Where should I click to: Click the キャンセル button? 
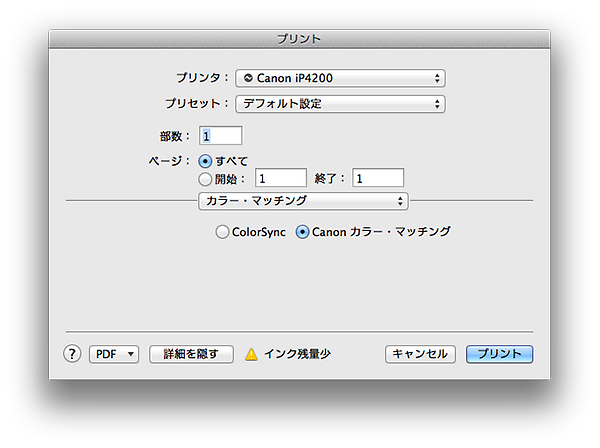420,354
